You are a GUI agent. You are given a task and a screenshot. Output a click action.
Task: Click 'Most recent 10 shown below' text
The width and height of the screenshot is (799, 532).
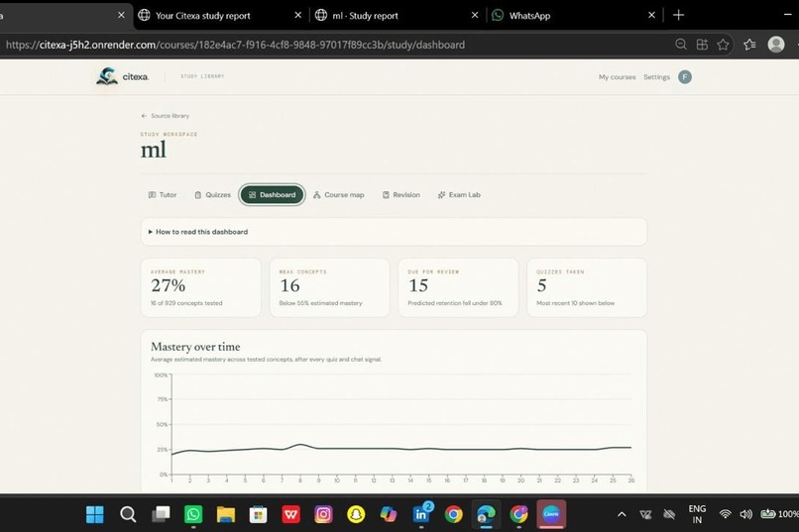pyautogui.click(x=575, y=303)
